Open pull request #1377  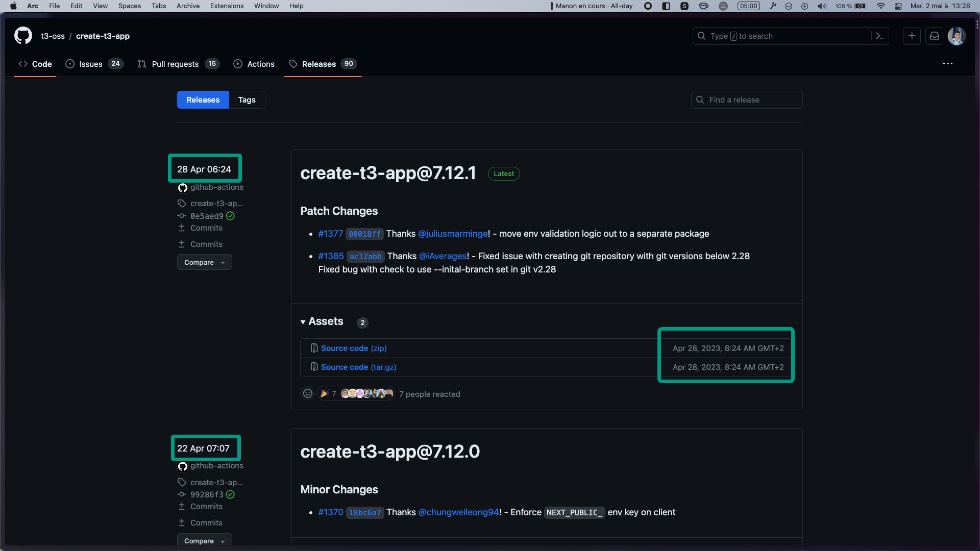(330, 234)
